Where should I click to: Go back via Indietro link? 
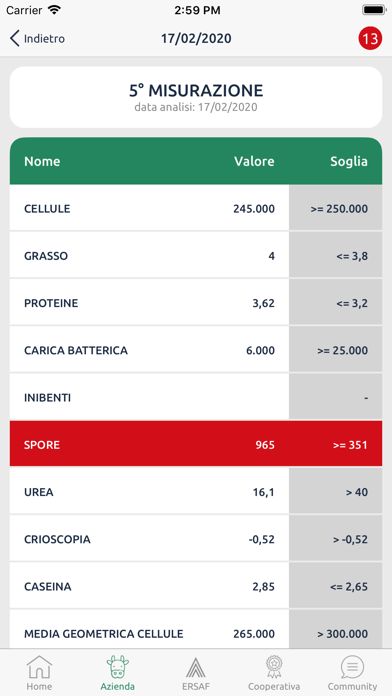44,39
